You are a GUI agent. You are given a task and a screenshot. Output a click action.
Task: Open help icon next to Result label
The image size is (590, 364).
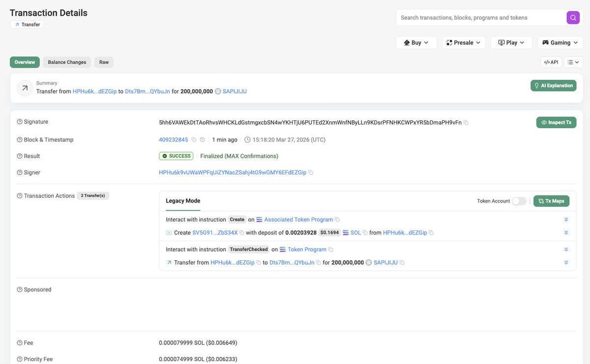coord(20,156)
